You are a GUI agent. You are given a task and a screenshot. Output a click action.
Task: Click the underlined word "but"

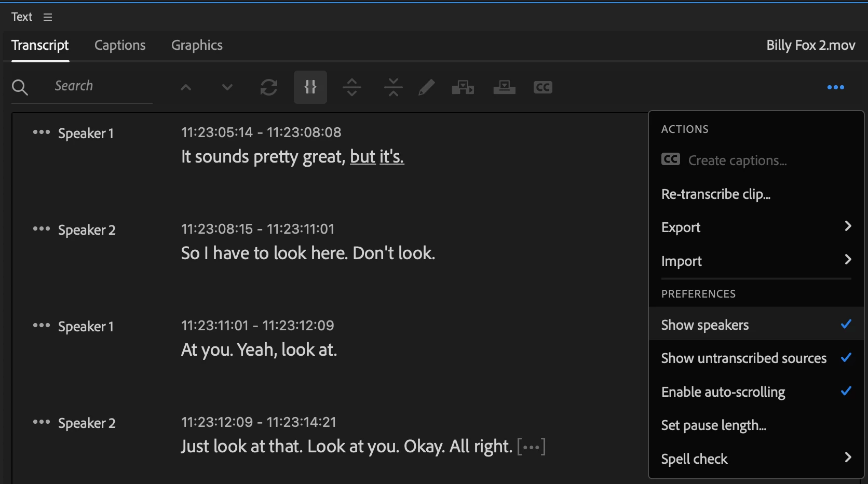pyautogui.click(x=362, y=156)
